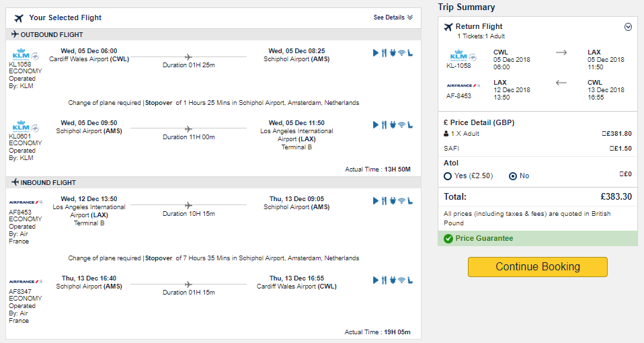The width and height of the screenshot is (644, 343).
Task: Click the power outlet icon on flight AF8453
Action: (x=393, y=201)
